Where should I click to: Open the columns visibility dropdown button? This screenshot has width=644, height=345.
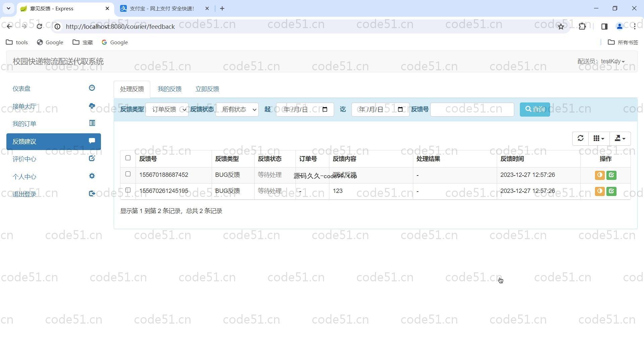tap(599, 138)
